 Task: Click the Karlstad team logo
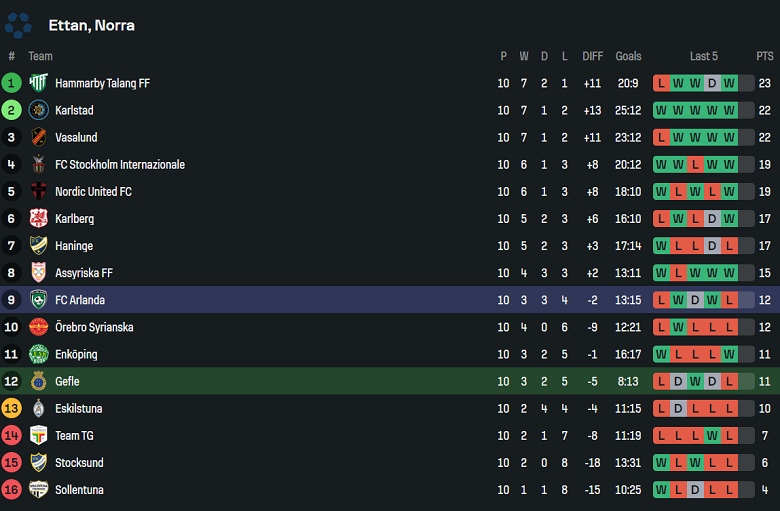coord(39,110)
